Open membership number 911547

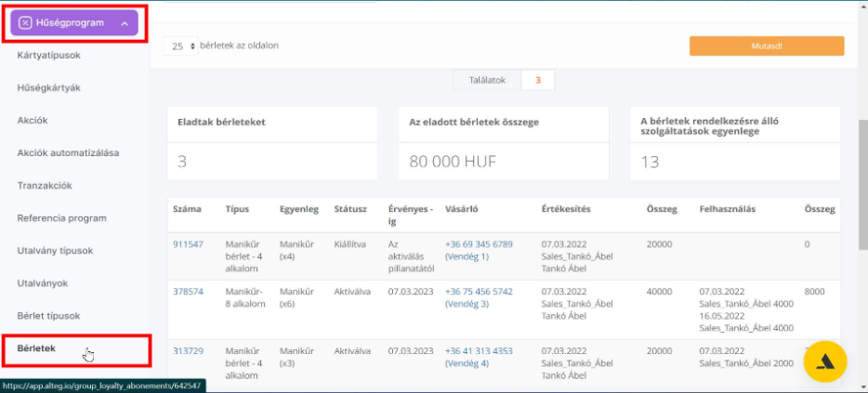188,243
